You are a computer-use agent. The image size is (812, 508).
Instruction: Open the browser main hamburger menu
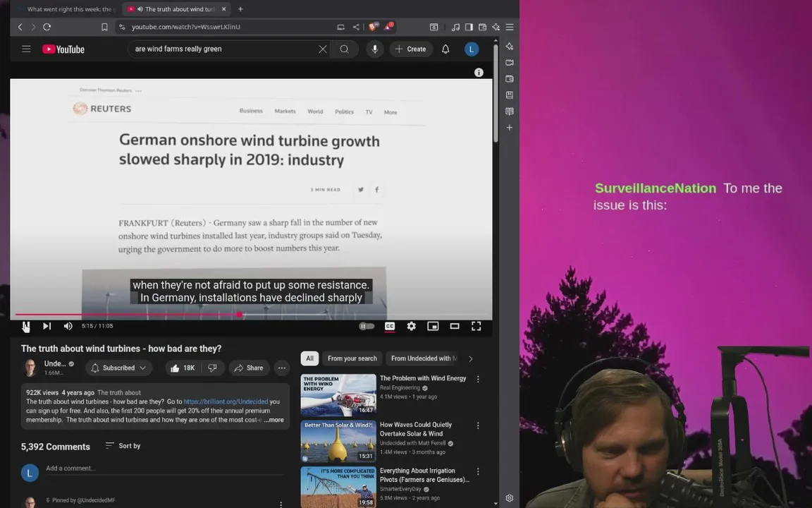tap(510, 27)
